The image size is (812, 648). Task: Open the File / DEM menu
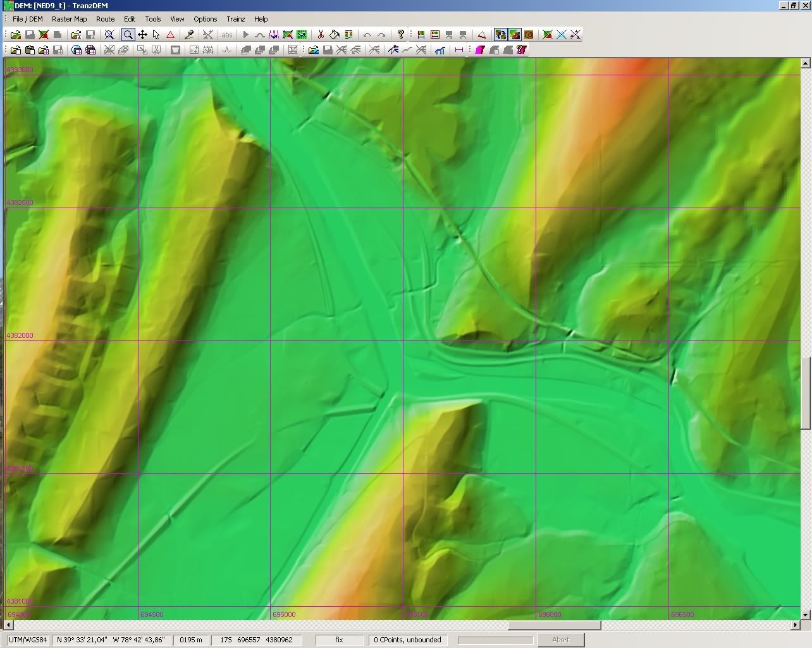[28, 19]
